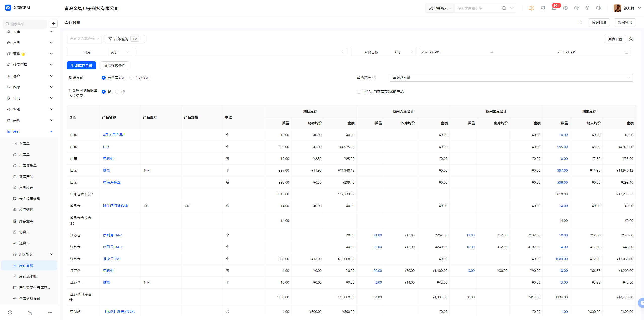This screenshot has width=644, height=320.
Task: Click the pie chart icon in header
Action: (x=576, y=8)
